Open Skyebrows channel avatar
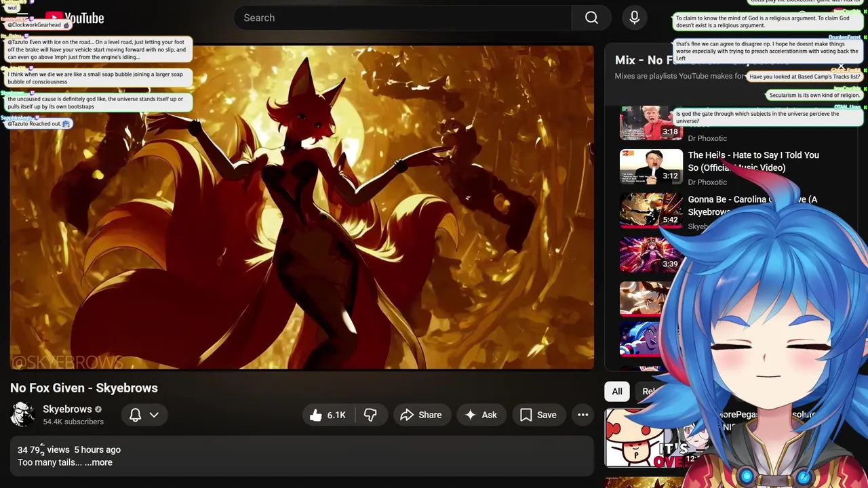868x488 pixels. pos(22,415)
